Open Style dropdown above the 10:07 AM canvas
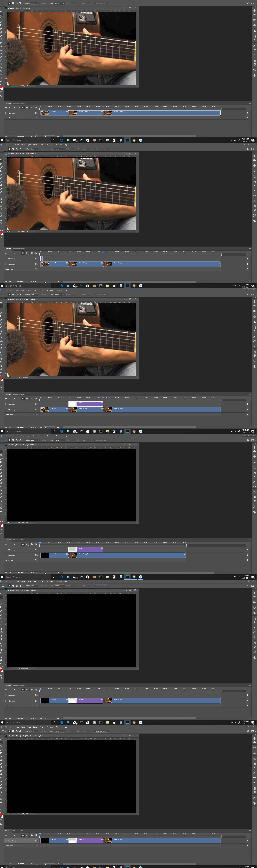 [59, 3]
